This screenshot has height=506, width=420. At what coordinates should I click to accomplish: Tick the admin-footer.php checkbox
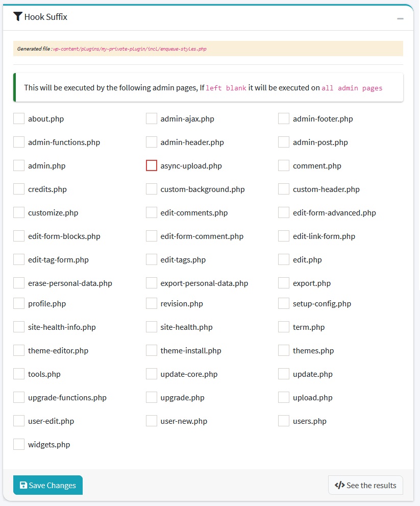click(284, 119)
